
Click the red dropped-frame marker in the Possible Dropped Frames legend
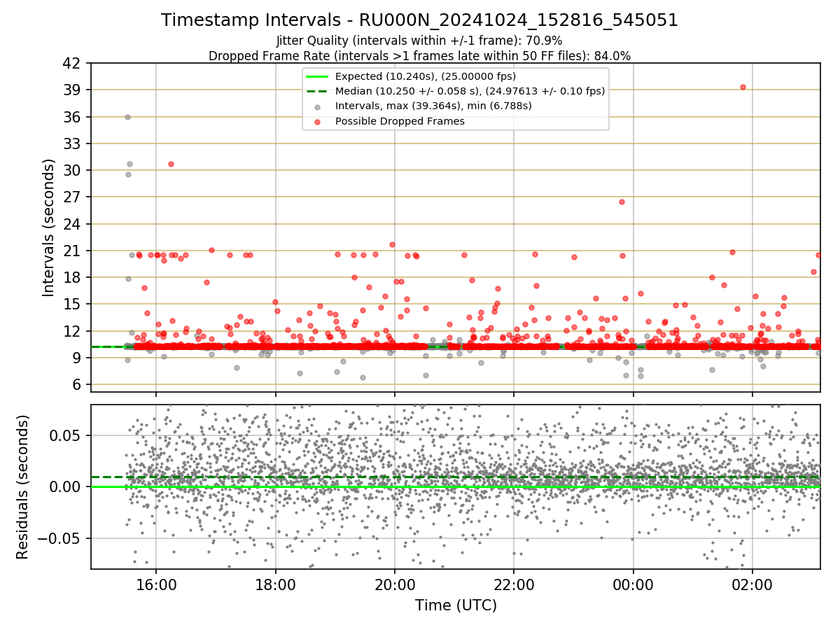(318, 122)
